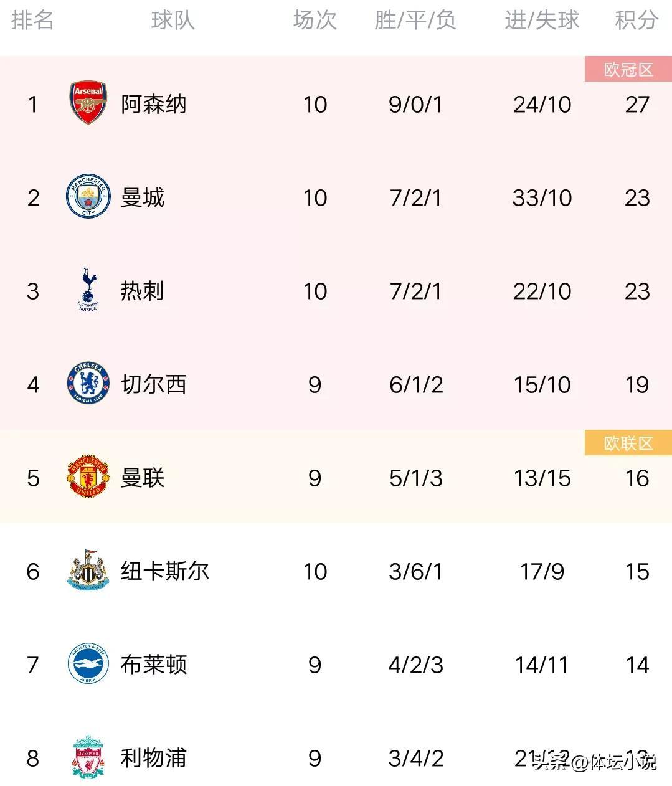Open team name 阿森纳
Viewport: 672px width, 786px height.
pos(153,104)
